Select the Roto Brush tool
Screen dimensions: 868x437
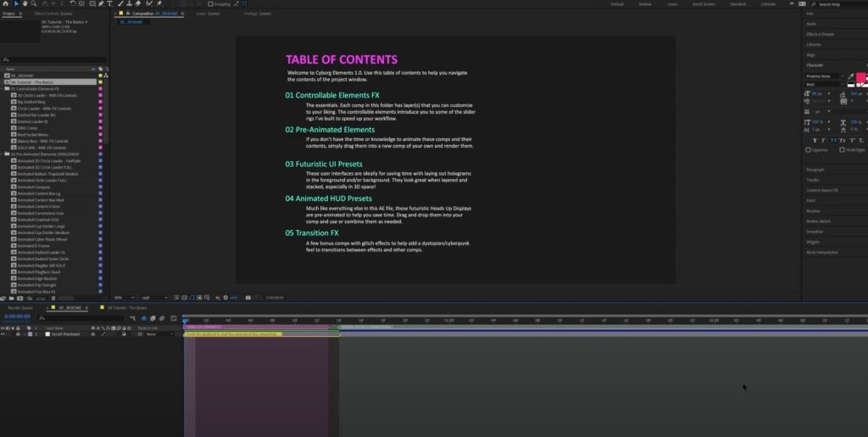pos(148,4)
